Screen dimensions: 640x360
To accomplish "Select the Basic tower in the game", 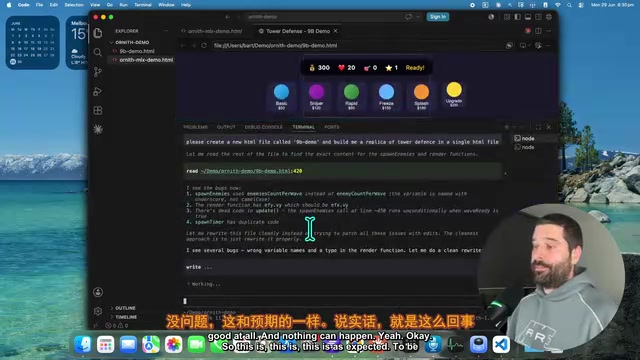I will tap(281, 96).
